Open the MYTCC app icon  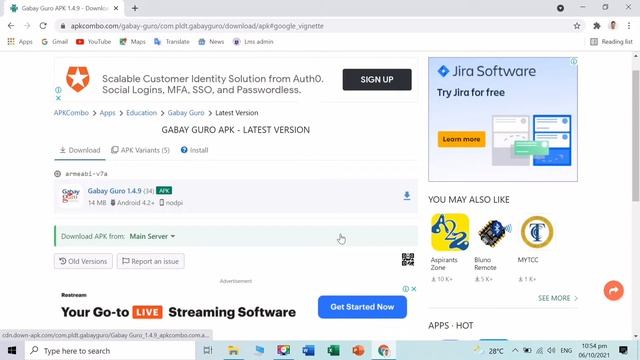[x=537, y=232]
